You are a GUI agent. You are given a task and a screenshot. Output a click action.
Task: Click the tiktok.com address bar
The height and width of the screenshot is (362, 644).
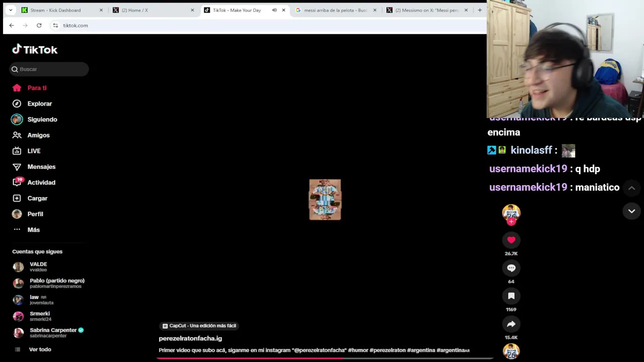click(267, 25)
